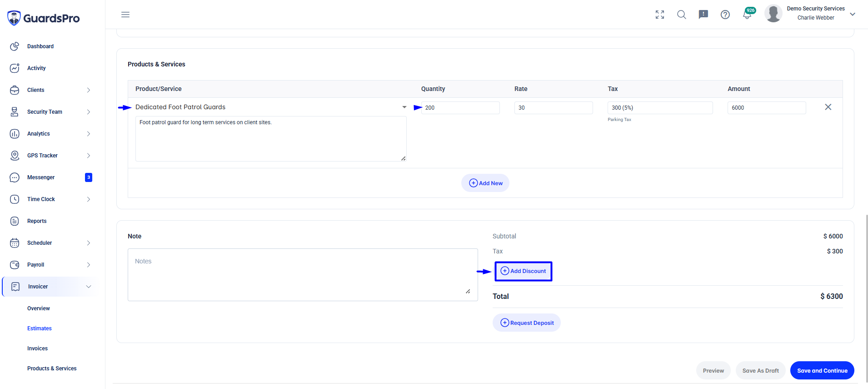
Task: Click the product description text area
Action: [271, 139]
